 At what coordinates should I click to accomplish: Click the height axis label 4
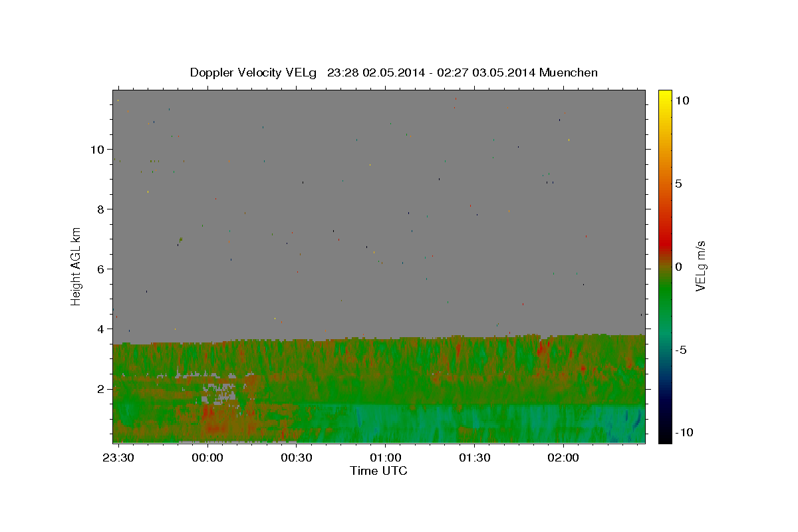(x=100, y=329)
